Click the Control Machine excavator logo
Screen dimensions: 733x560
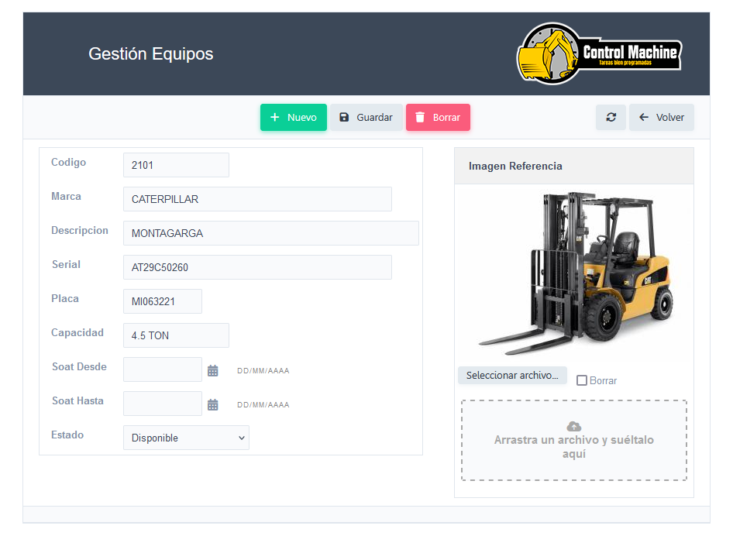(x=599, y=53)
